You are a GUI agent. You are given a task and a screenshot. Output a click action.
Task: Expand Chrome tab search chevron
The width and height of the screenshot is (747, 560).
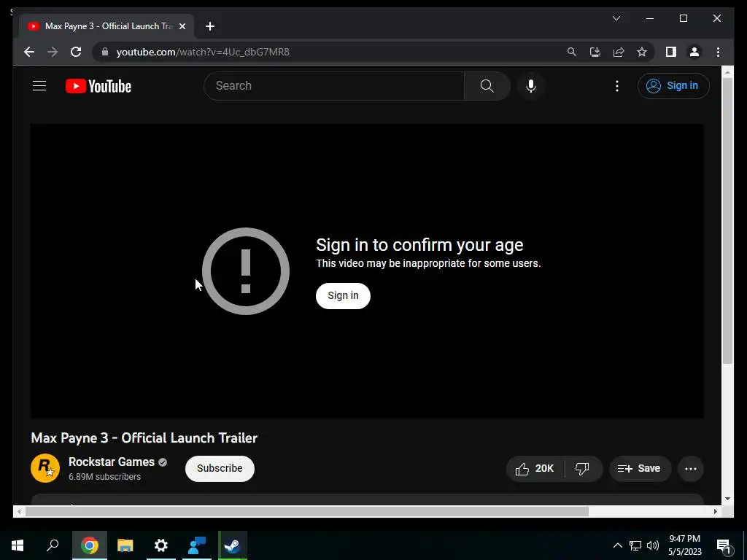(x=616, y=18)
